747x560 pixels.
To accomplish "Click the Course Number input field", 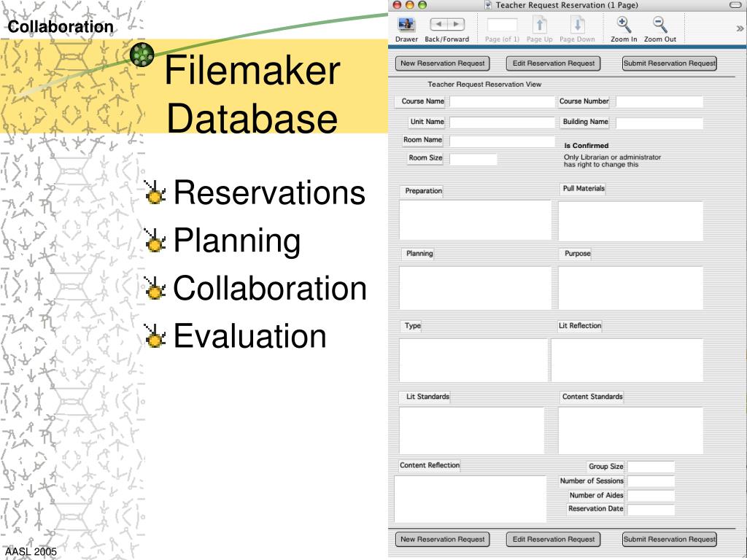I will tap(659, 101).
